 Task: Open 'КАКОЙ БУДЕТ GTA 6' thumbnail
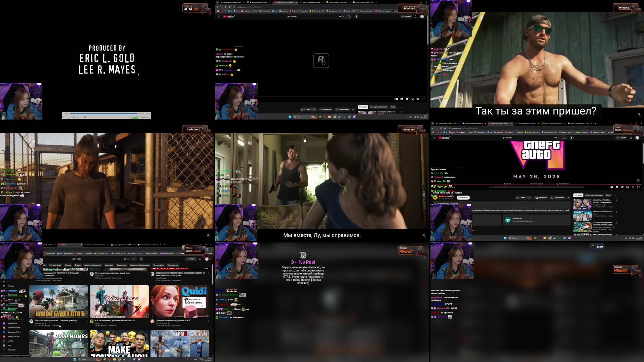tap(59, 302)
